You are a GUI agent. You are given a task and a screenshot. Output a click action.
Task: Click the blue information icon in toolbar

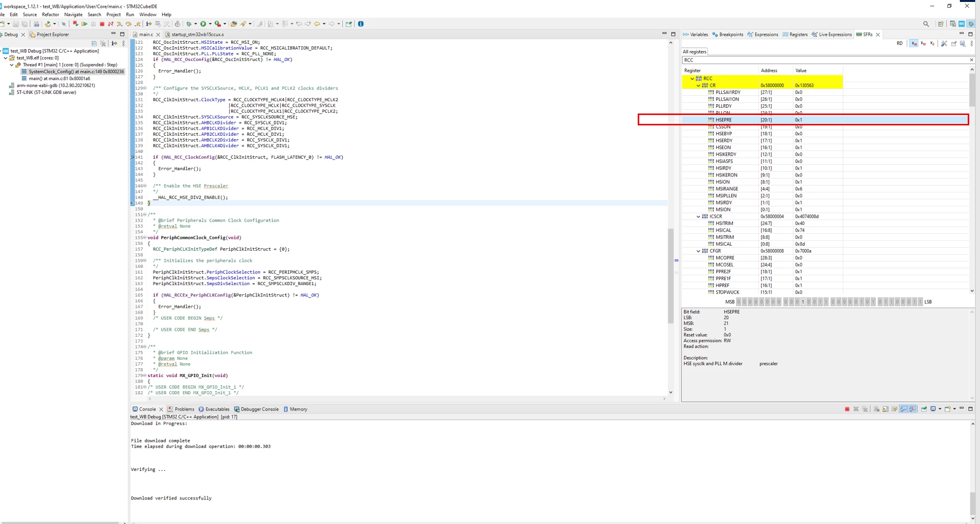pos(360,24)
